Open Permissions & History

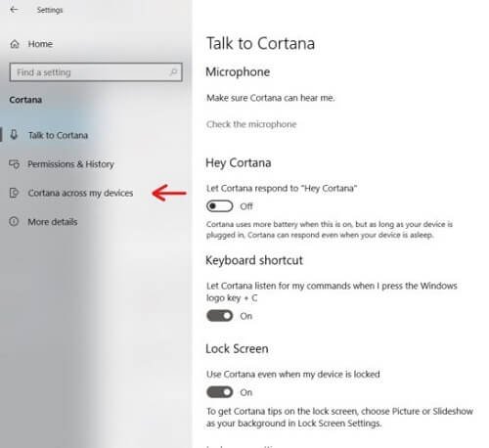[70, 164]
